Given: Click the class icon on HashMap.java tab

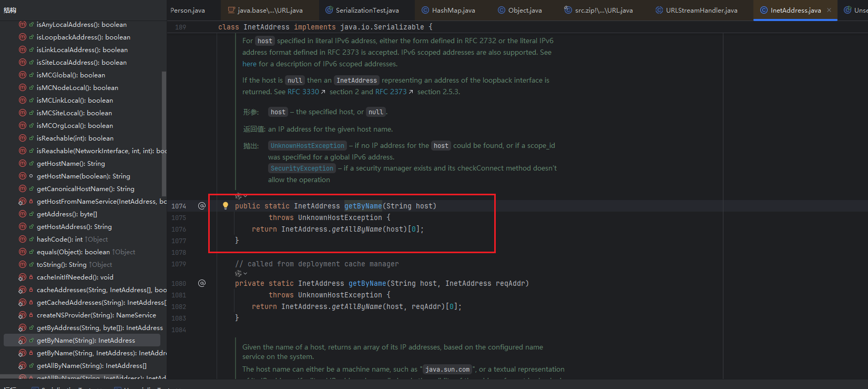Looking at the screenshot, I should (x=425, y=10).
